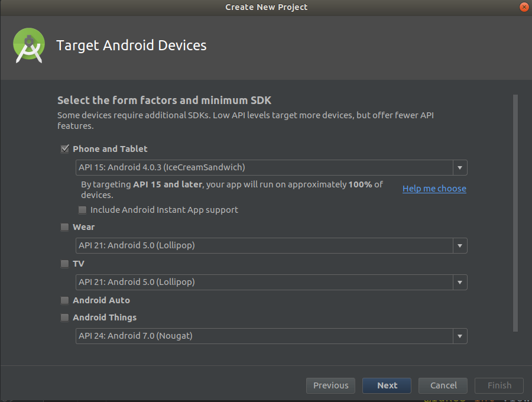The height and width of the screenshot is (402, 532).
Task: Click the API 15 and later coverage text
Action: click(232, 190)
